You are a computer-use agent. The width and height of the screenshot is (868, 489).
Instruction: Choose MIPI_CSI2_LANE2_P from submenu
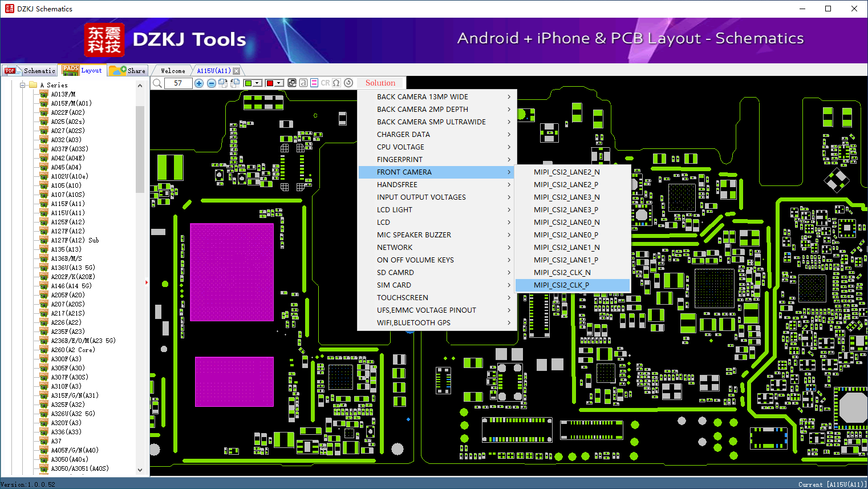coord(572,185)
